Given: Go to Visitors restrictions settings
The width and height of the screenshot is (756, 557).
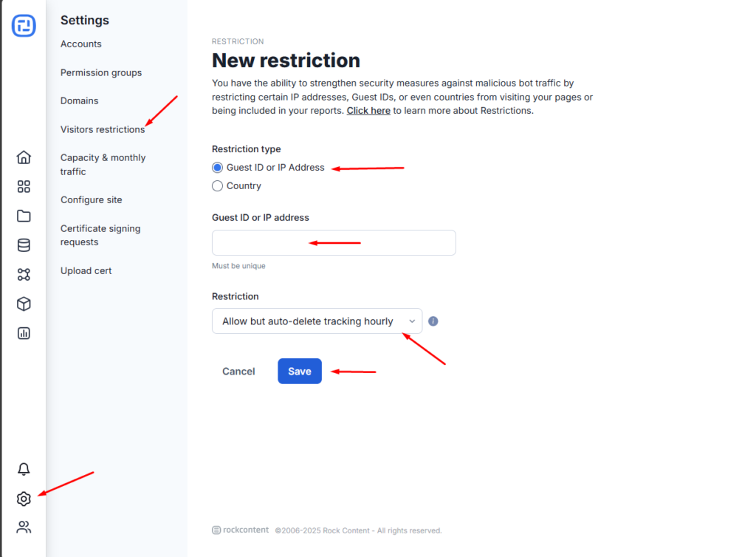Looking at the screenshot, I should click(x=103, y=129).
